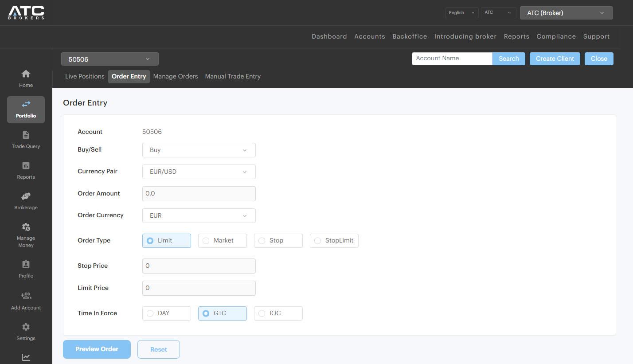Expand the Currency Pair dropdown
This screenshot has width=633, height=364.
point(199,172)
